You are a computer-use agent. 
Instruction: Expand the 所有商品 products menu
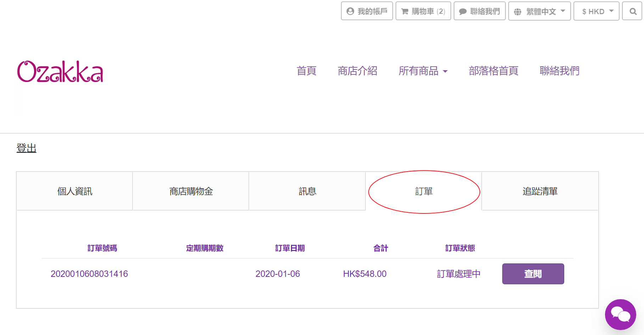(x=423, y=71)
